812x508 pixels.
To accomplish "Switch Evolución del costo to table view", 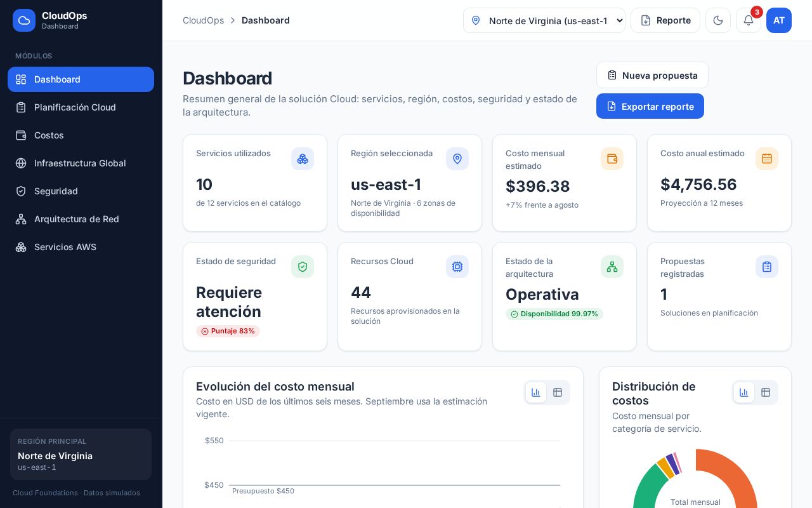I will [558, 392].
